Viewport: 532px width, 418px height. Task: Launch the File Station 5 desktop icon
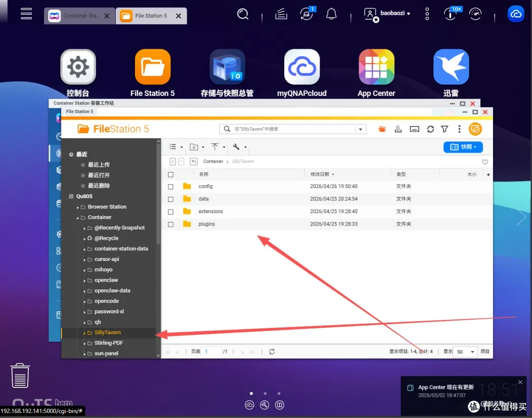(153, 67)
